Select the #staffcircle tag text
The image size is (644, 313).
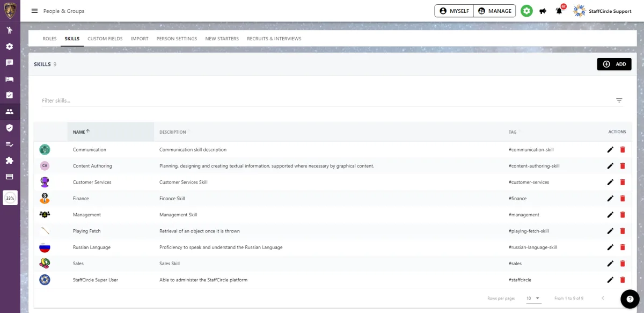pos(519,280)
